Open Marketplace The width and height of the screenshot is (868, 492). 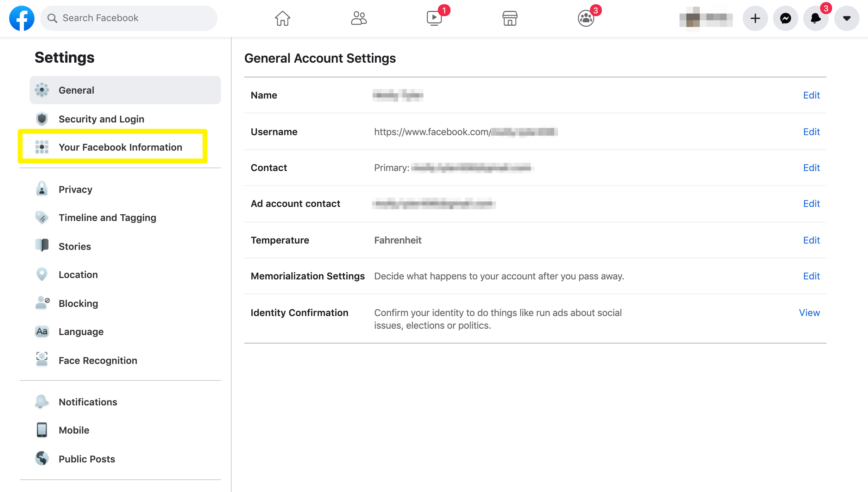[x=510, y=18]
